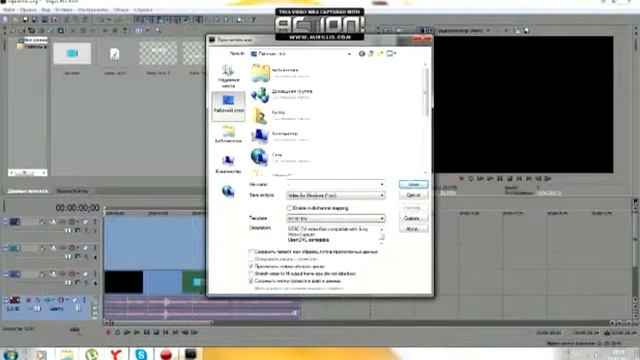Go back to the previous folder in the dialog

362,53
